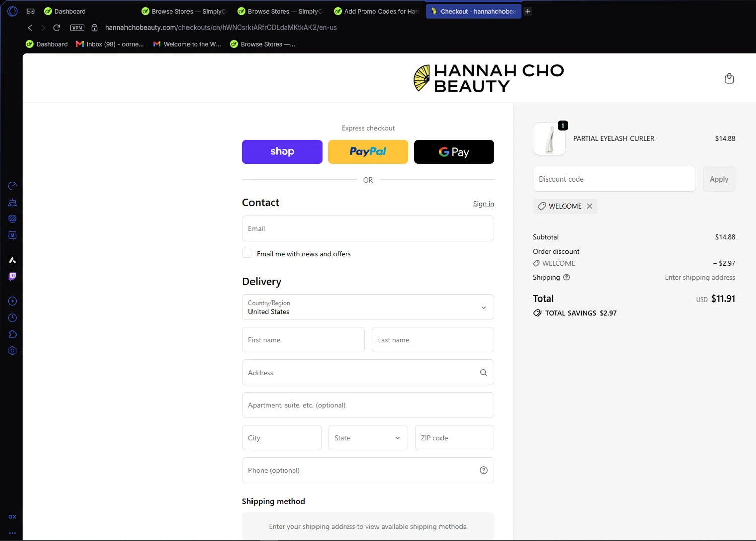Open the shopping bag cart icon
This screenshot has height=541, width=756.
(729, 78)
